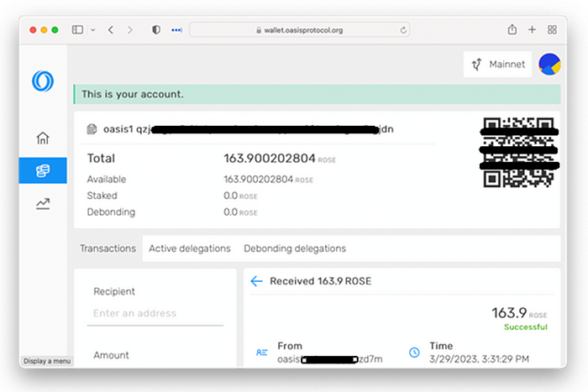Open the Mainnet network selector
588x392 pixels.
(497, 65)
